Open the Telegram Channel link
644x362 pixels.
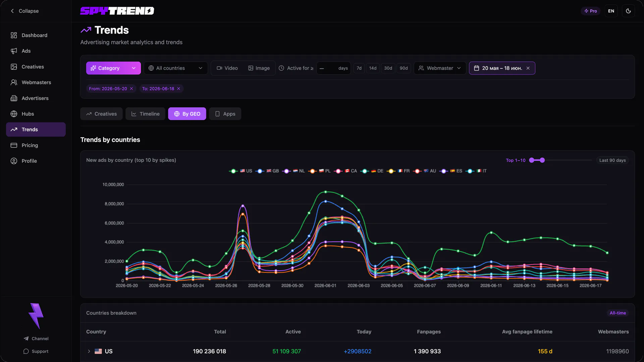click(x=36, y=339)
